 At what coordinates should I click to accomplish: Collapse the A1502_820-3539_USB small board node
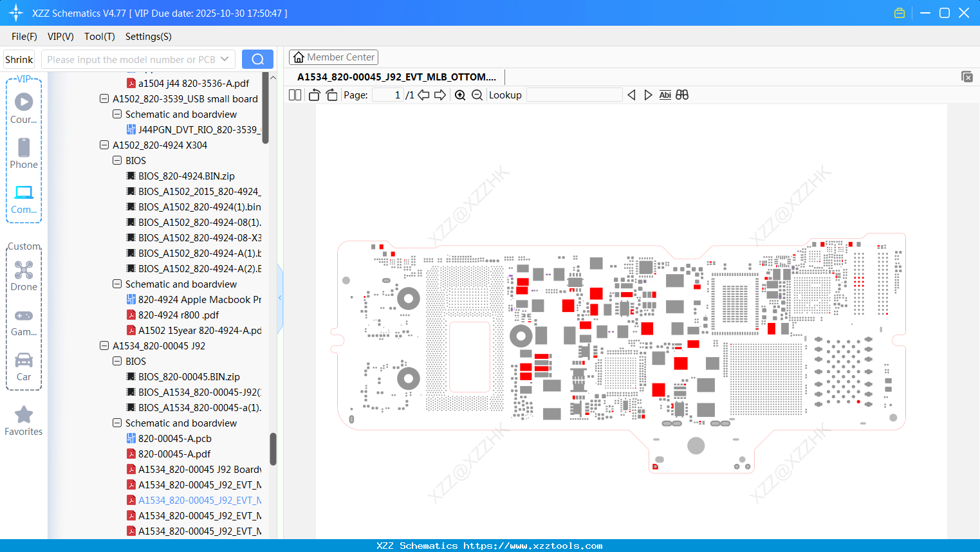pyautogui.click(x=104, y=99)
